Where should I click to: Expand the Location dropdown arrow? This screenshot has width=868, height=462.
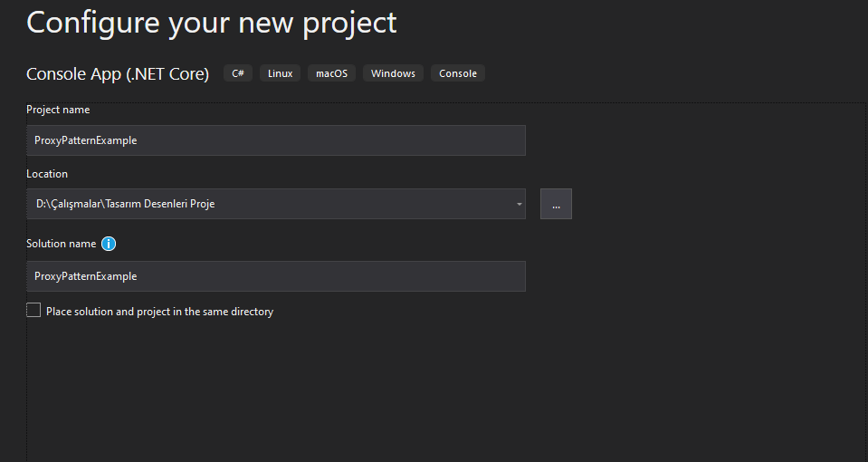pos(520,204)
